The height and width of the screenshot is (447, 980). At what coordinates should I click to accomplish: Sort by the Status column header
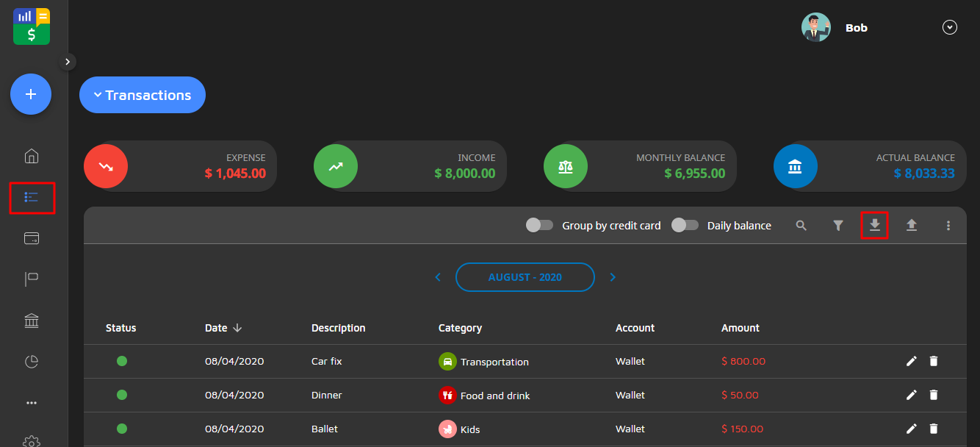[x=121, y=328]
